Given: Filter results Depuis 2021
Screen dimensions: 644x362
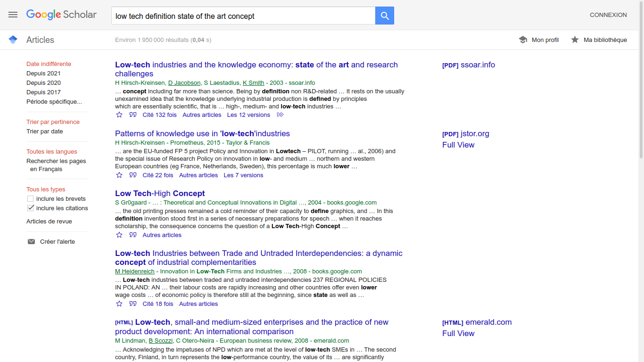Looking at the screenshot, I should (43, 73).
